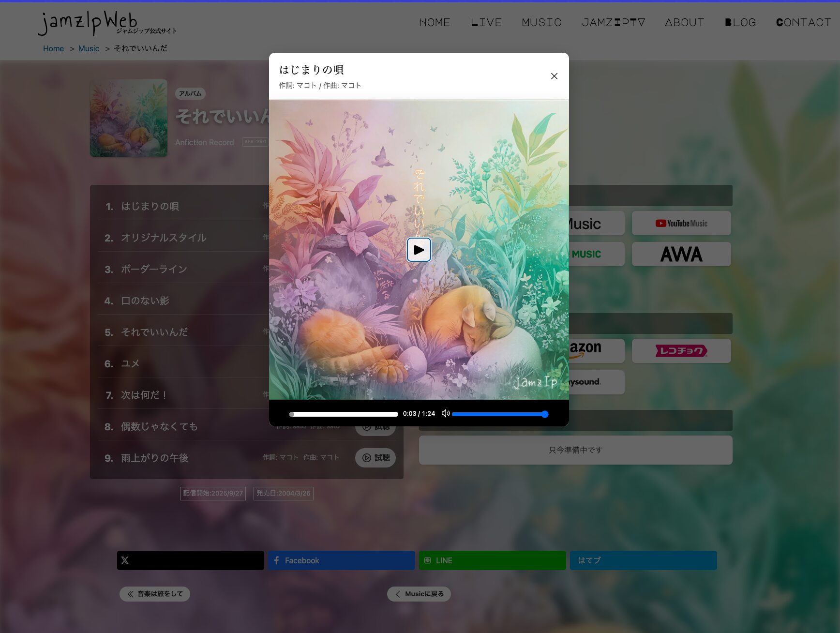Open the レコチョク download store link

[681, 351]
